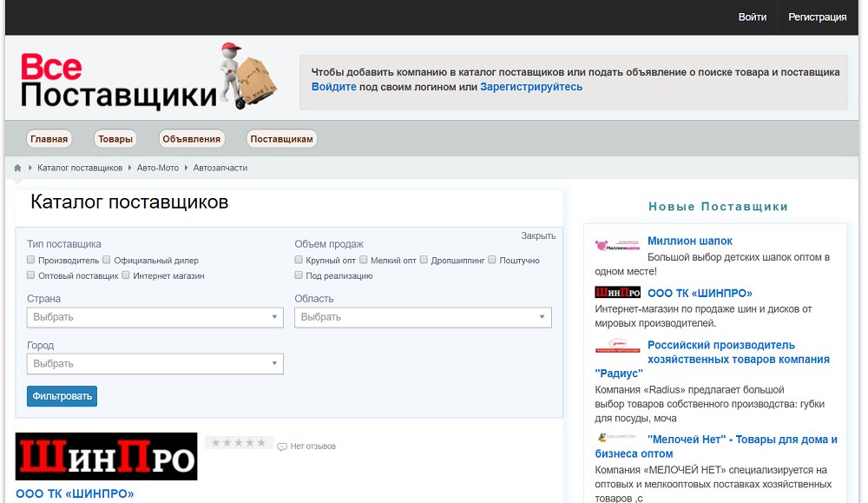This screenshot has width=868, height=503.
Task: Select the Поставщикам menu tab
Action: pyautogui.click(x=281, y=139)
